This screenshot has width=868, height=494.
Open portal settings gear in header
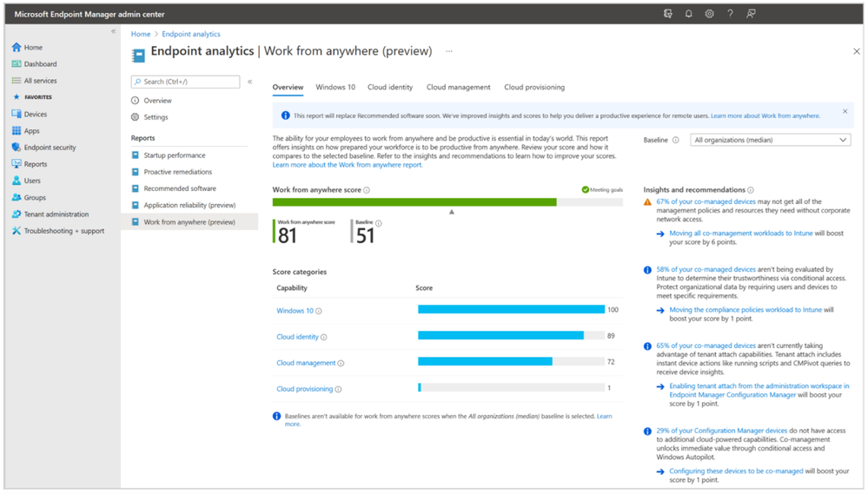pyautogui.click(x=709, y=14)
